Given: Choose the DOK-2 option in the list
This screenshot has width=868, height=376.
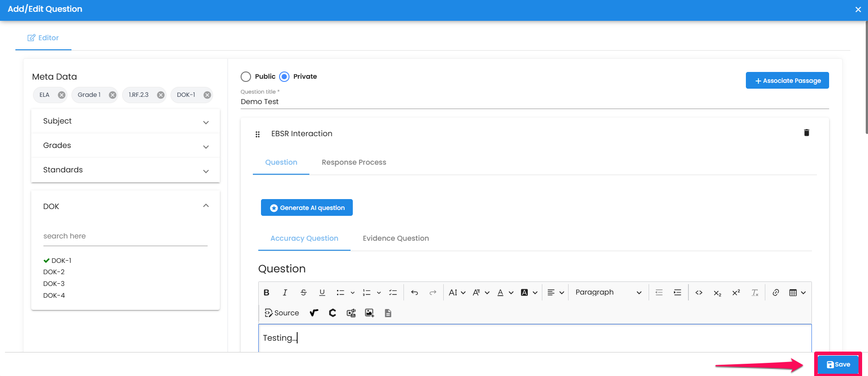Looking at the screenshot, I should click(54, 272).
